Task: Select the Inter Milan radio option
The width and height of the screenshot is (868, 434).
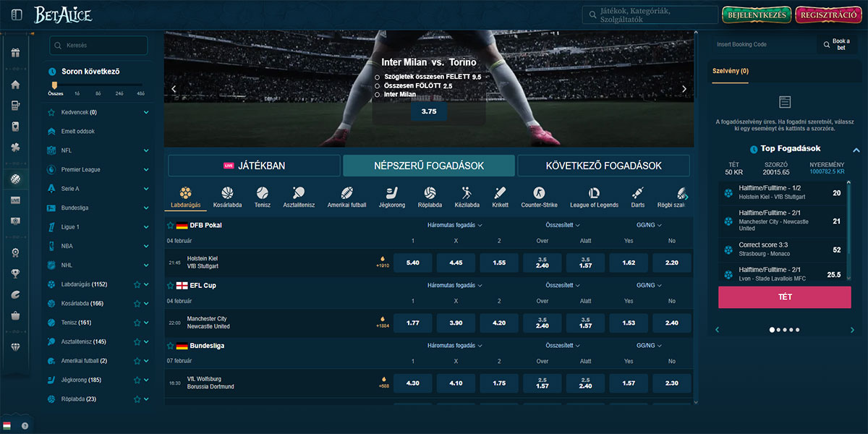Action: click(x=378, y=95)
